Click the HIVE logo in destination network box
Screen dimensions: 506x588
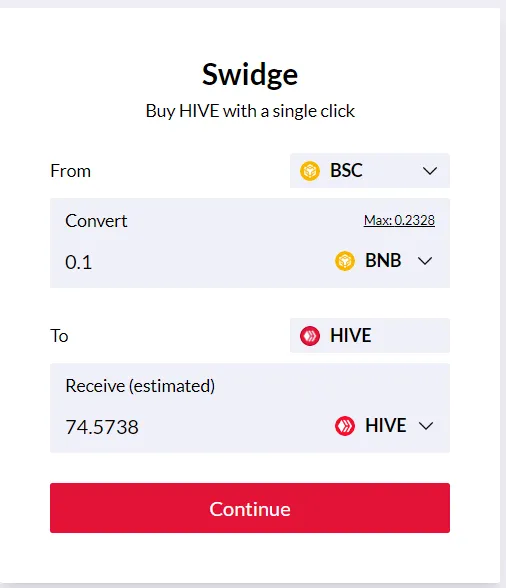[310, 336]
